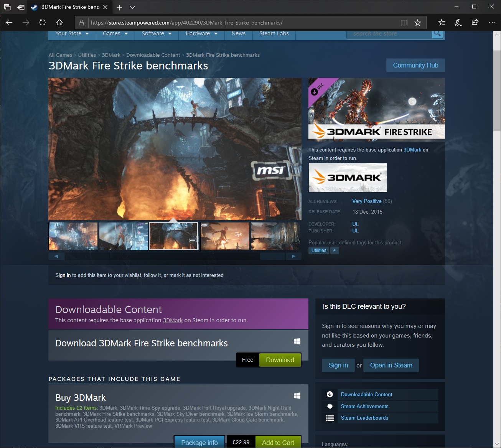Open the 3DMark base game banner image
Viewport: 501px width, 448px height.
348,178
